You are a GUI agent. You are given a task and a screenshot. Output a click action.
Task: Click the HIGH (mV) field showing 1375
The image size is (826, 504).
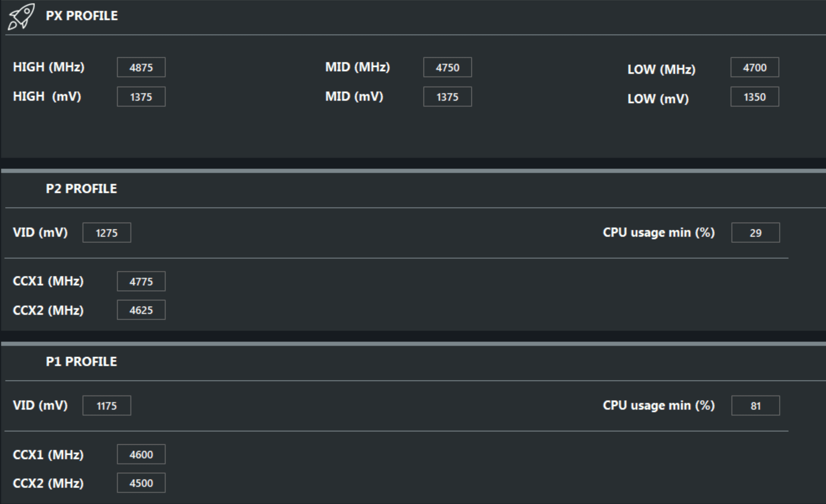pyautogui.click(x=141, y=97)
